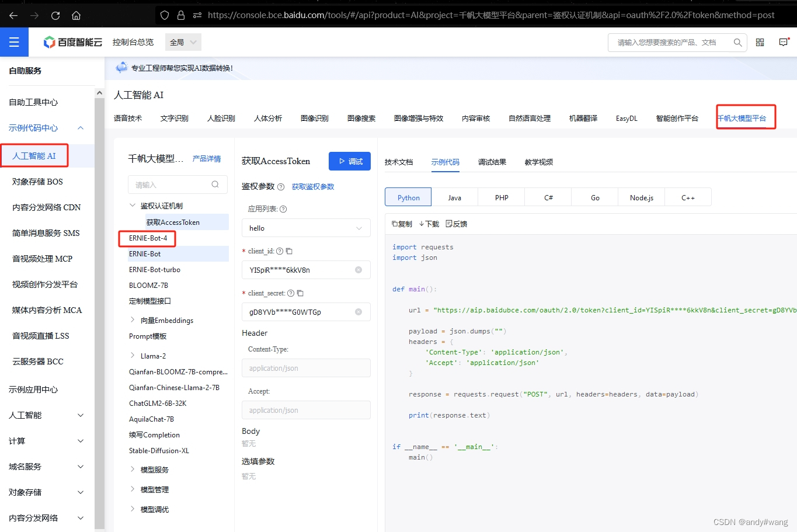Select ERNIE-Bot-turbo in the API tree
Image resolution: width=797 pixels, height=532 pixels.
tap(155, 270)
